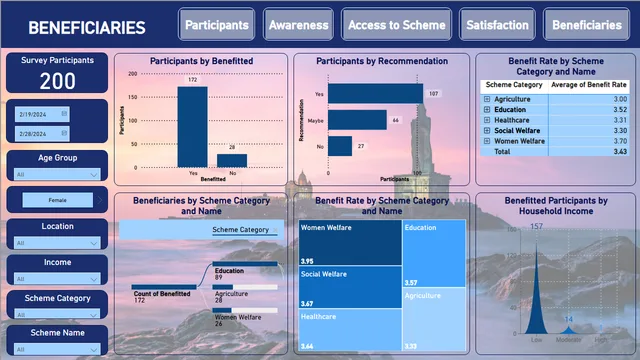Select the Beneficiaries navigation button
640x360 pixels.
coord(587,25)
